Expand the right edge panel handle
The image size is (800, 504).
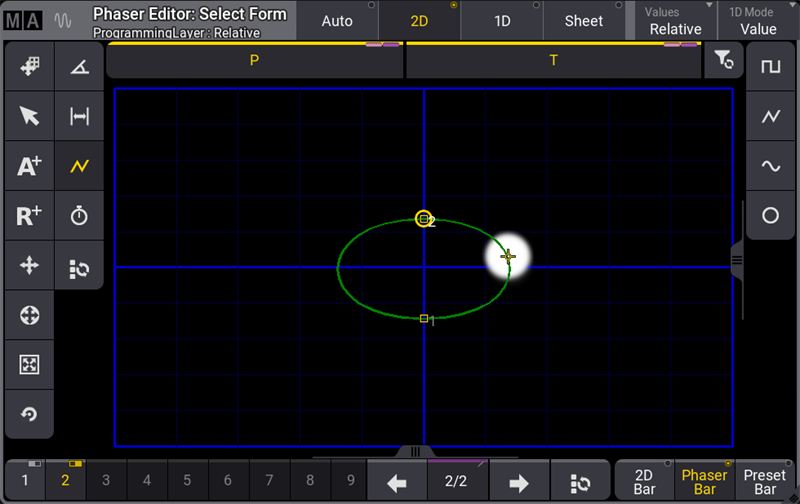[x=737, y=260]
